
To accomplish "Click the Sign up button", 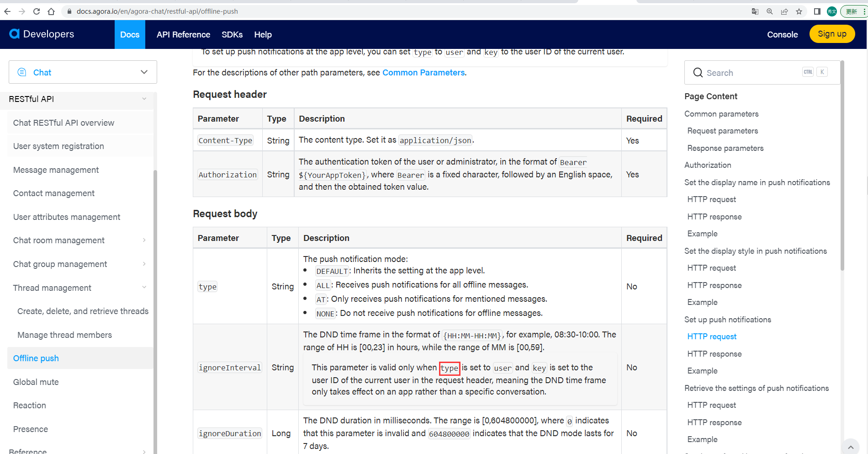I will [832, 33].
